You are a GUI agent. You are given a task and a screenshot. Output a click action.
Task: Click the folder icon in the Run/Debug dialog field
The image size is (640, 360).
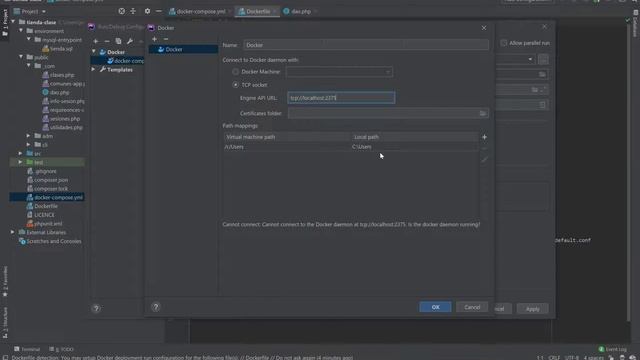pyautogui.click(x=542, y=74)
